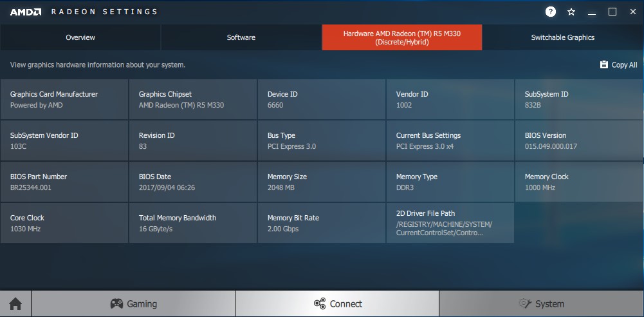Click Memory Clock value 1000 MHz
This screenshot has width=644, height=317.
pos(540,187)
